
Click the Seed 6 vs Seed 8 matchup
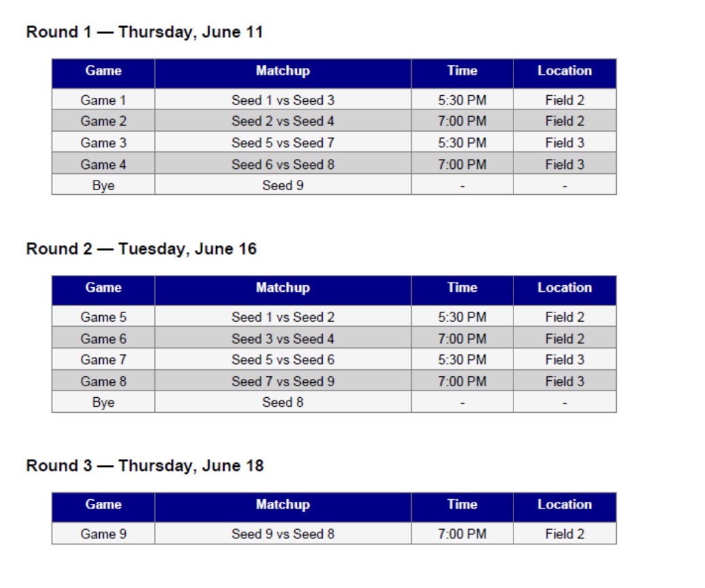tap(283, 164)
